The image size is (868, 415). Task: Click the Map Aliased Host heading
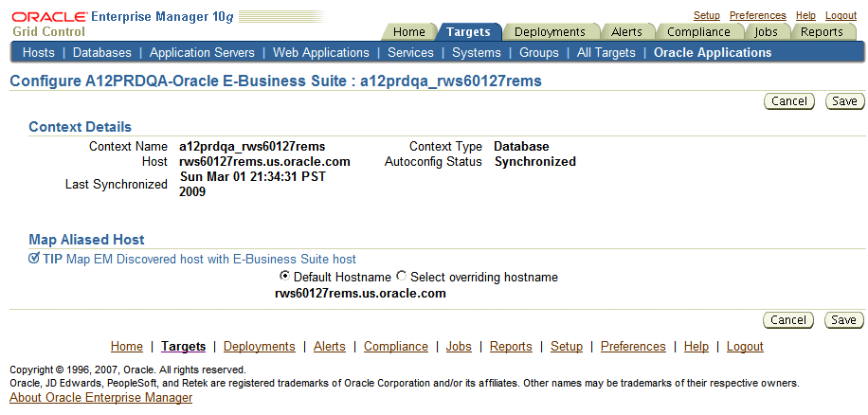[x=86, y=240]
